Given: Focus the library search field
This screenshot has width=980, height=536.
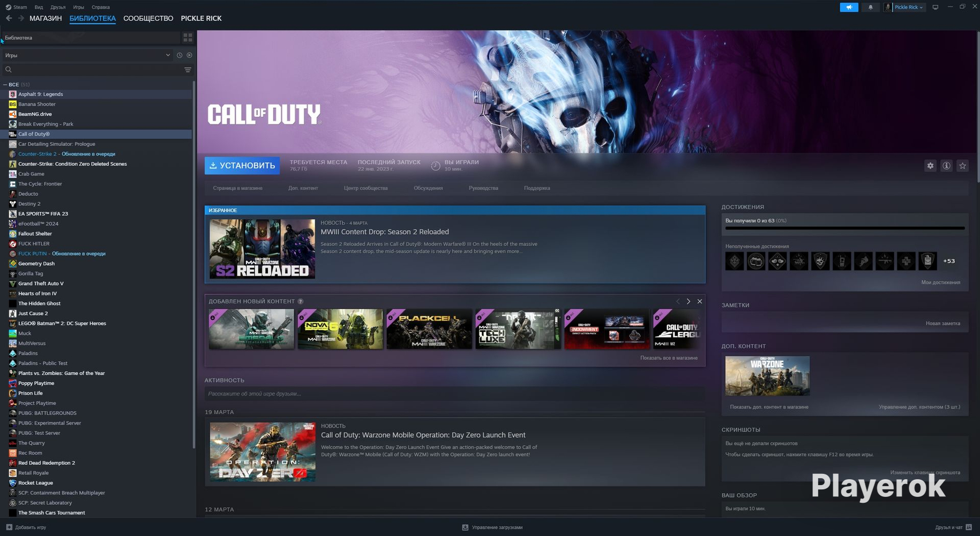Looking at the screenshot, I should click(94, 70).
